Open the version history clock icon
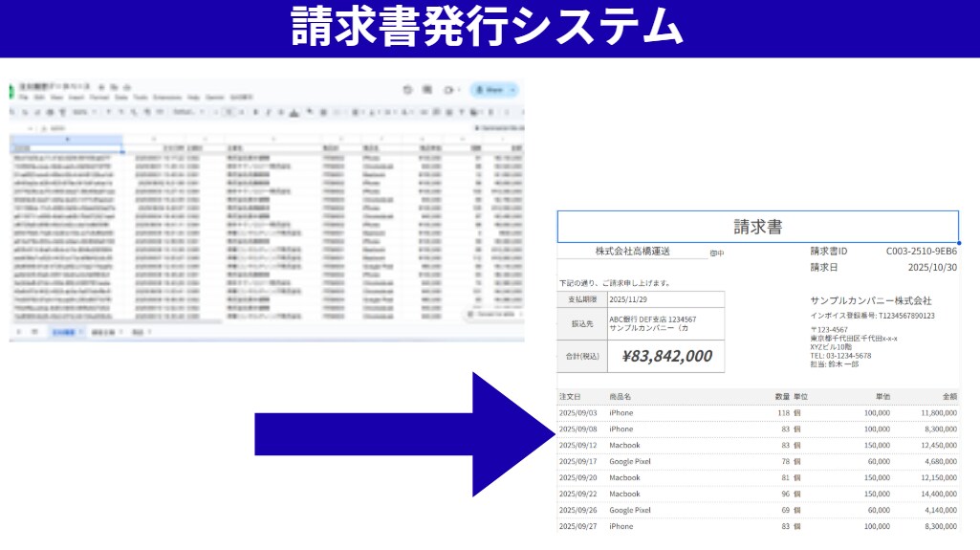Image resolution: width=980 pixels, height=550 pixels. (x=407, y=90)
